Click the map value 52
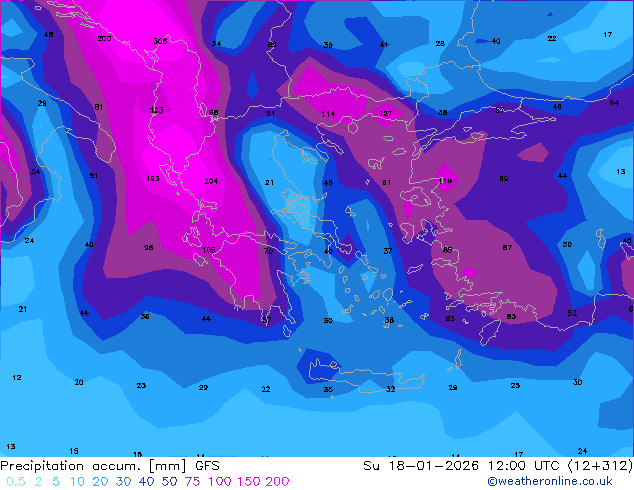Screen dimensions: 634x490 pyautogui.click(x=572, y=313)
